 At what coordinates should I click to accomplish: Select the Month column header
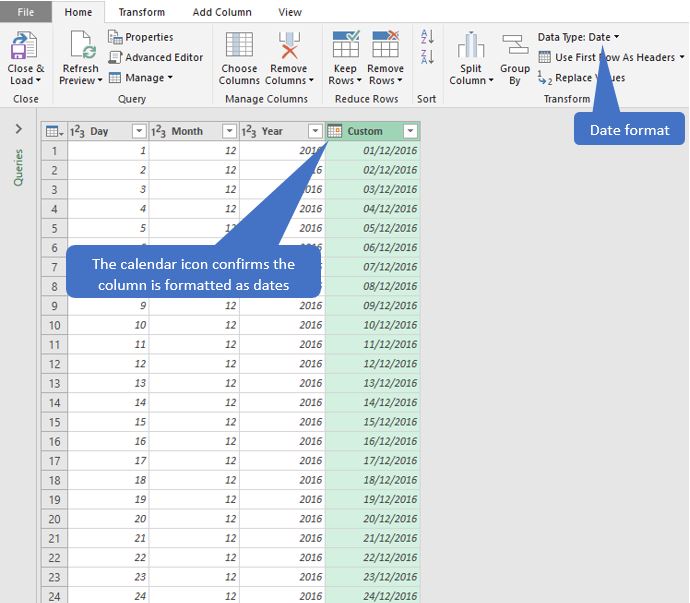194,131
